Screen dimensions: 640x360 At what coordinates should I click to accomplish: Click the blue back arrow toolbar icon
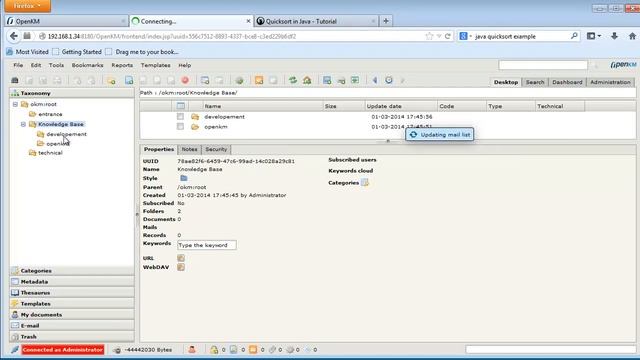coord(375,80)
